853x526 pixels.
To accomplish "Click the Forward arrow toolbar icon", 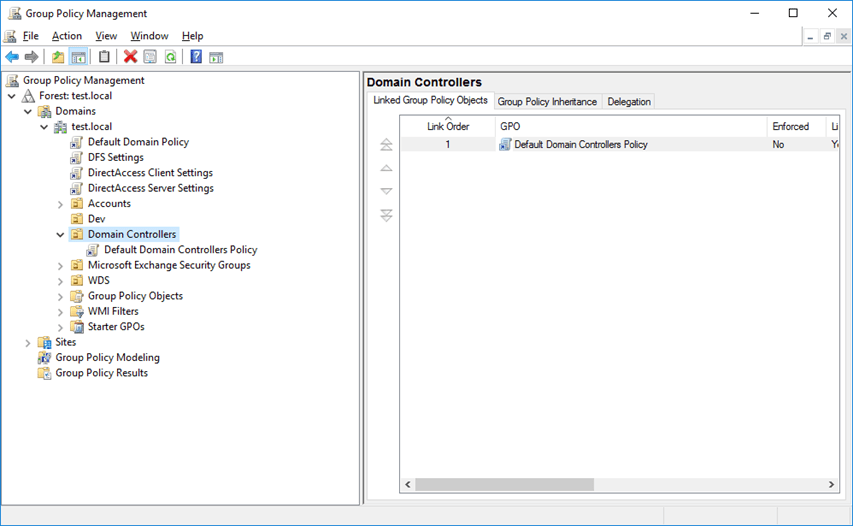I will click(x=32, y=57).
